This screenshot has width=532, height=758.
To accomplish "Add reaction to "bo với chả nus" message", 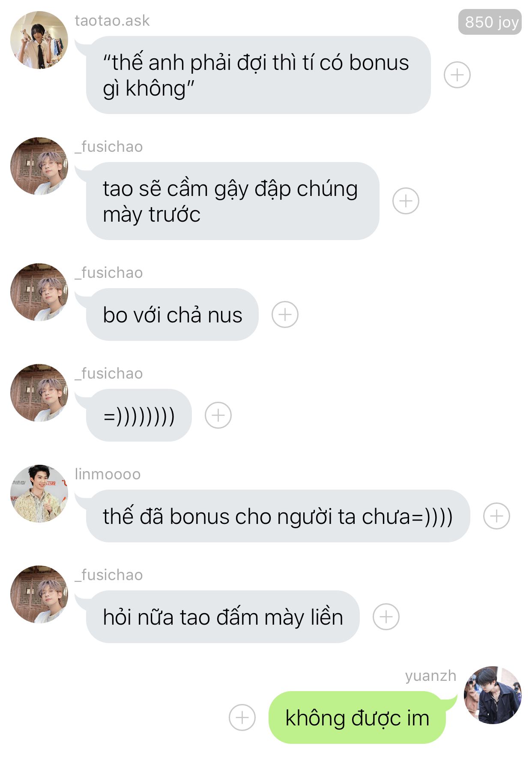I will (x=285, y=315).
